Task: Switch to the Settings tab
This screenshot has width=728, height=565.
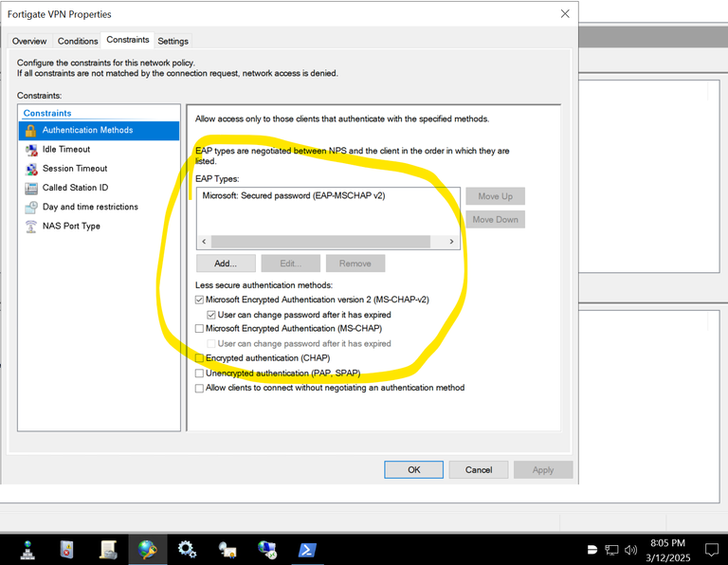Action: coord(173,42)
